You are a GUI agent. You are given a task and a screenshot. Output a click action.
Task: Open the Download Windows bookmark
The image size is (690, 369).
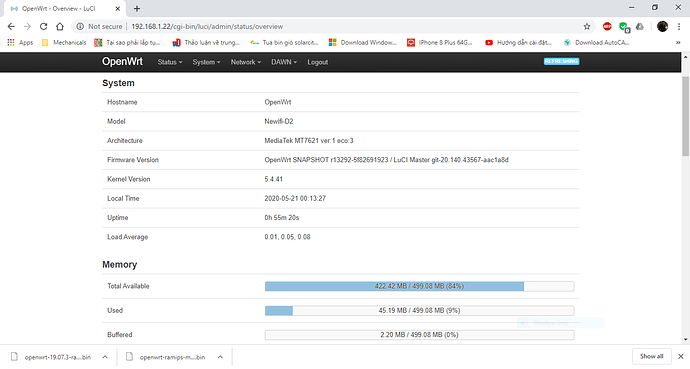click(363, 43)
